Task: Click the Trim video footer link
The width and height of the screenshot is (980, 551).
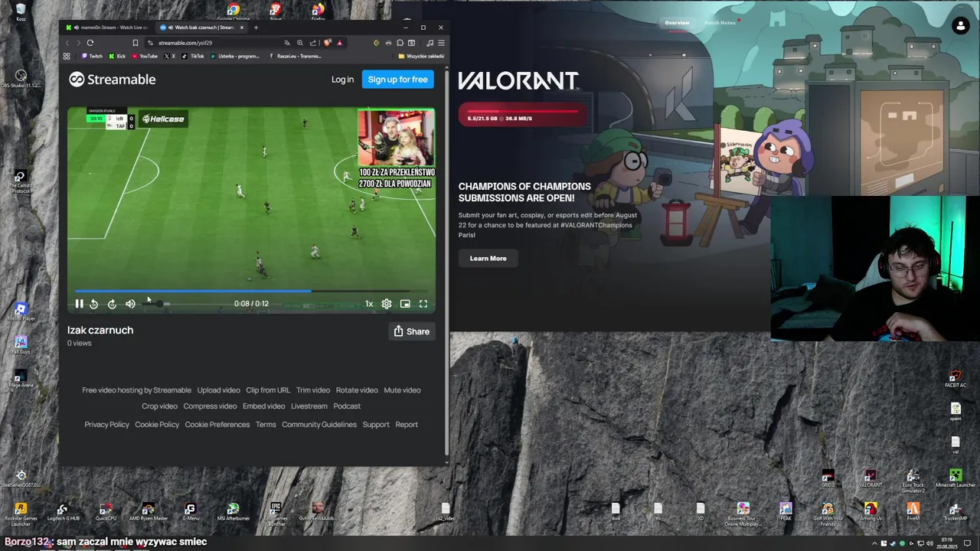Action: pos(313,390)
